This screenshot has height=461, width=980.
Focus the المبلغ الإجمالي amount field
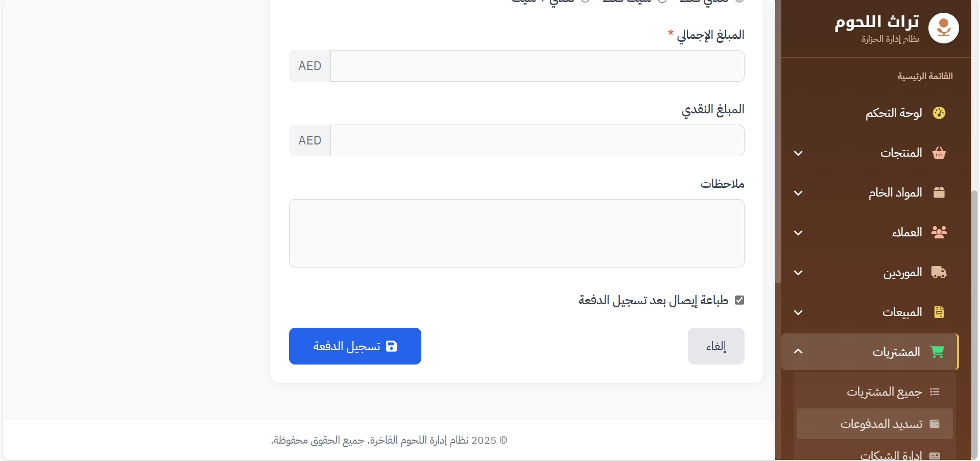point(537,66)
